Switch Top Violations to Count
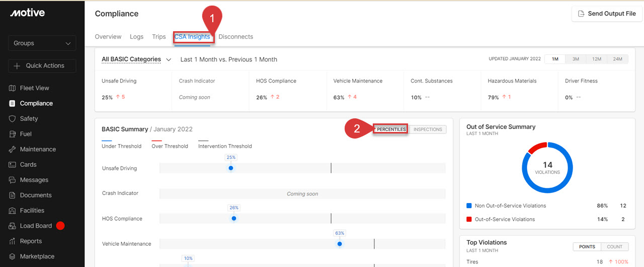 click(x=615, y=247)
